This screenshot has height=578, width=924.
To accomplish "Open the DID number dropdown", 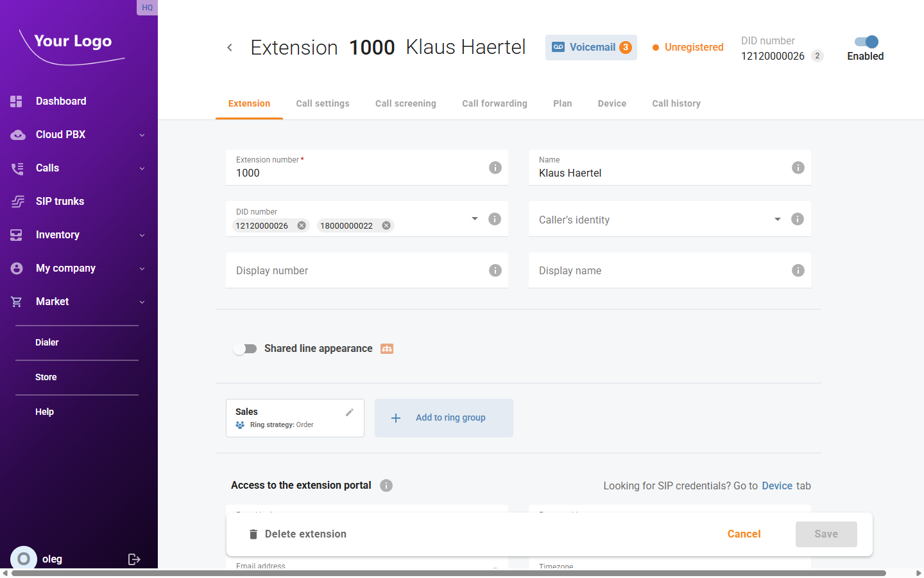I will [x=474, y=218].
